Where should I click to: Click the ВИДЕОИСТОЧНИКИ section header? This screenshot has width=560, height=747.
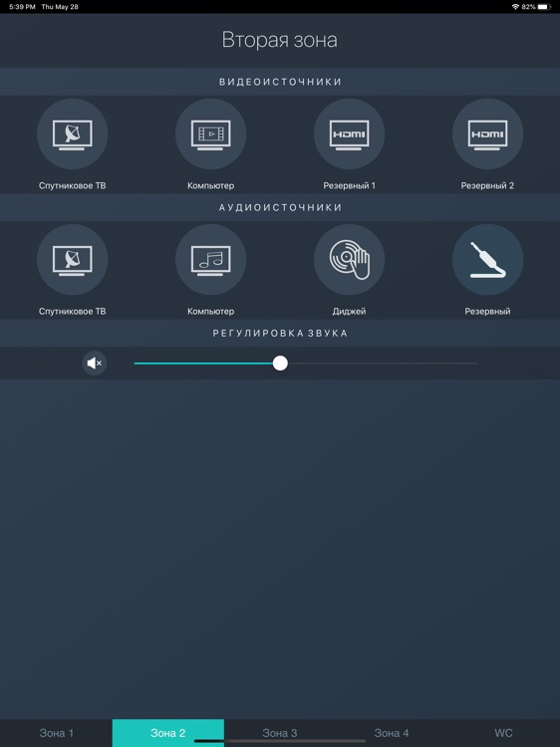280,82
